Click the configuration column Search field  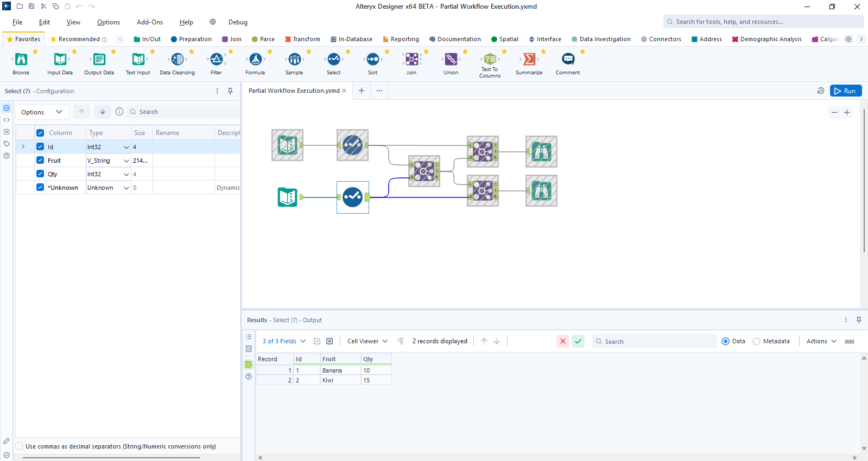(x=183, y=112)
